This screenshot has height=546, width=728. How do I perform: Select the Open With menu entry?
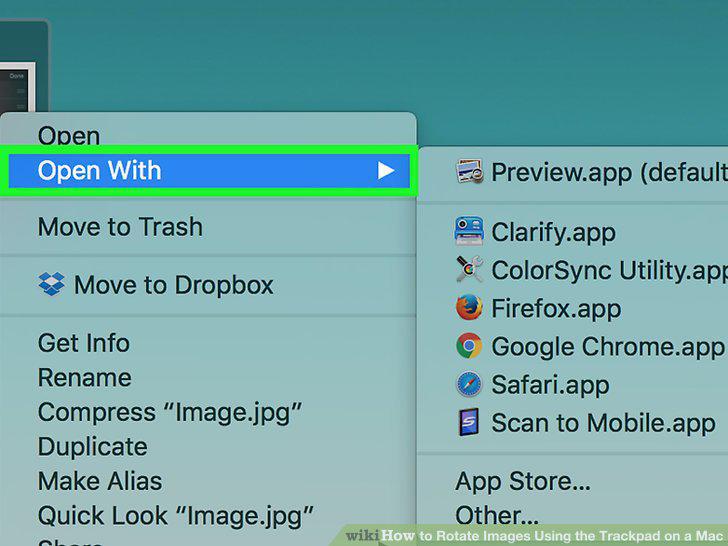coord(209,171)
